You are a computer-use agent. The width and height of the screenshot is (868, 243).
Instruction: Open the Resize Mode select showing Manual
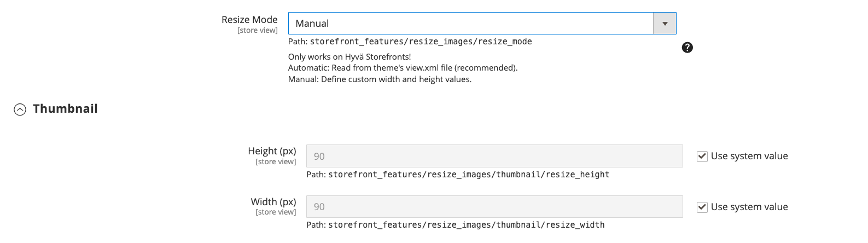(x=470, y=24)
